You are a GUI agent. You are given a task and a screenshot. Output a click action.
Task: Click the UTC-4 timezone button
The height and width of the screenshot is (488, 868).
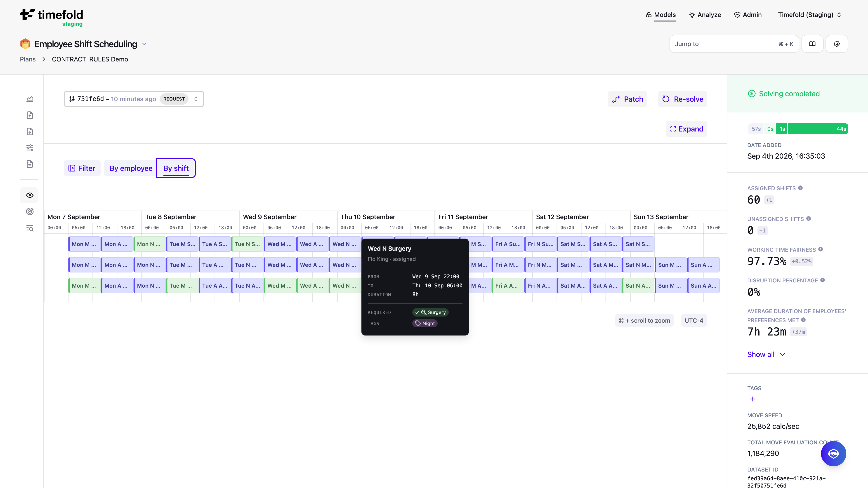tap(694, 321)
